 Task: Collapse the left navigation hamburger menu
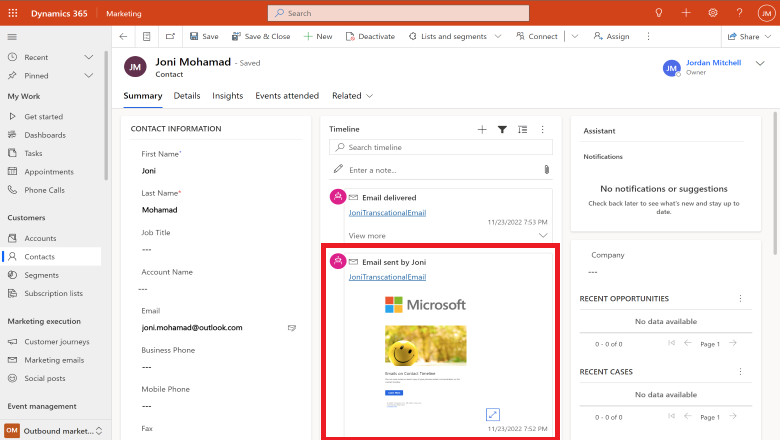13,36
